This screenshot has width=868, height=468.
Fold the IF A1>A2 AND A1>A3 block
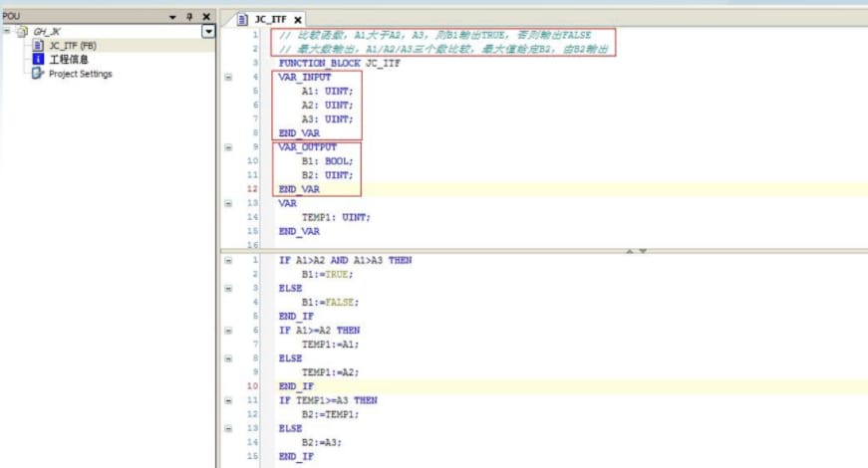[x=228, y=260]
